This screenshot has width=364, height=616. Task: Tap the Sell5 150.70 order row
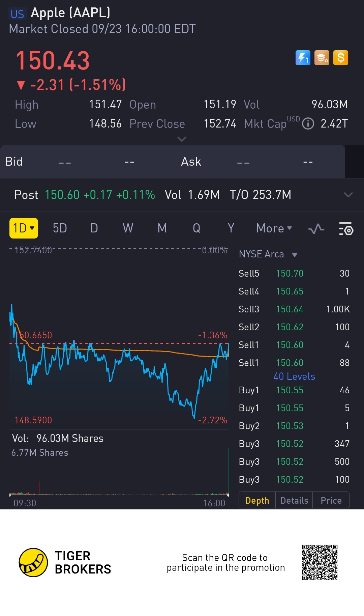tap(294, 273)
